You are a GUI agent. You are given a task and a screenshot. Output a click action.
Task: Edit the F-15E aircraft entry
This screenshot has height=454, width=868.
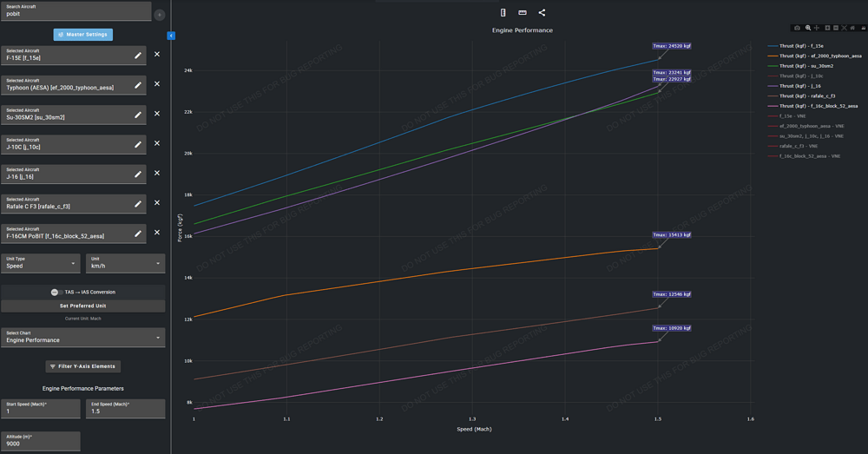coord(138,56)
